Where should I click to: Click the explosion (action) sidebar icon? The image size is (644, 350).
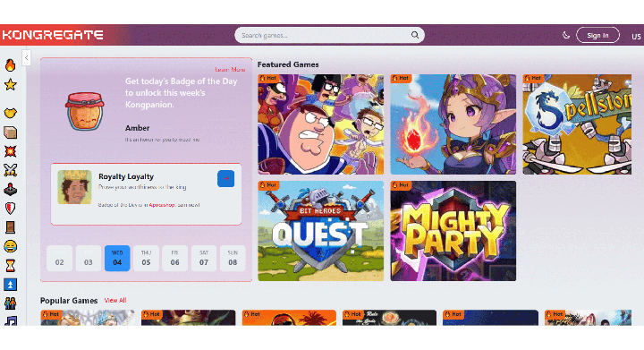tap(10, 151)
